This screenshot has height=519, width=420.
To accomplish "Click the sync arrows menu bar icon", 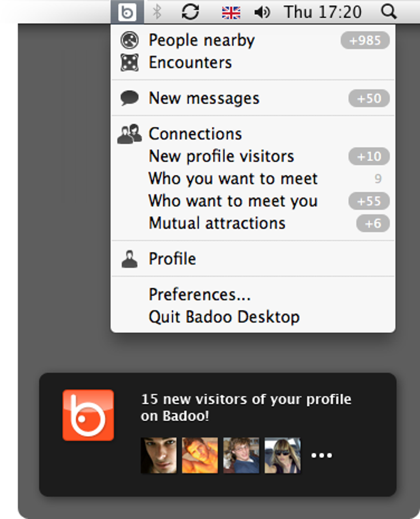I will pyautogui.click(x=190, y=12).
